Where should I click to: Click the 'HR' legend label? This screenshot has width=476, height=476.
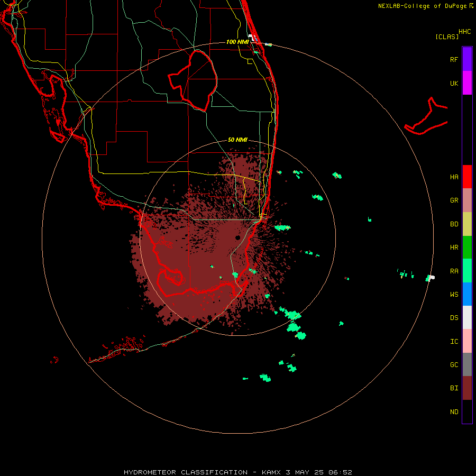coord(454,248)
